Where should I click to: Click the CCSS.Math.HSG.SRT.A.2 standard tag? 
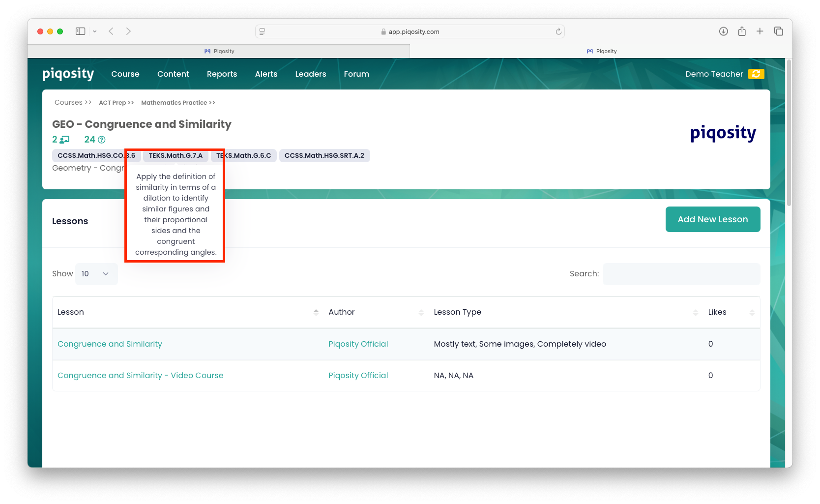324,155
